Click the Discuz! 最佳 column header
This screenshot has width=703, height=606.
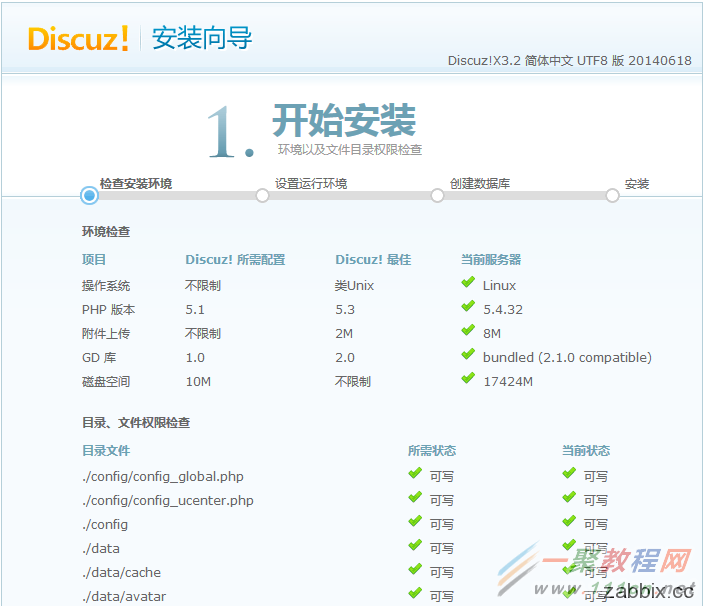click(x=373, y=260)
